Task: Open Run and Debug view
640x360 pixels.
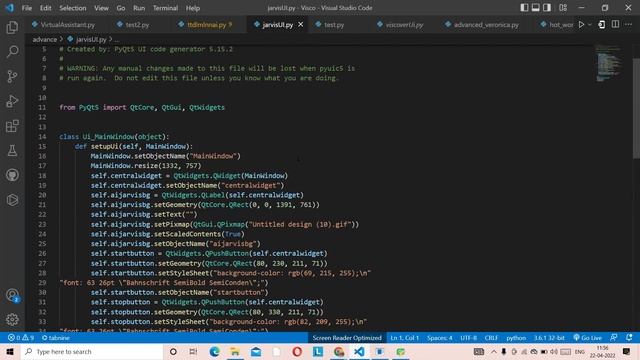Action: (x=12, y=101)
